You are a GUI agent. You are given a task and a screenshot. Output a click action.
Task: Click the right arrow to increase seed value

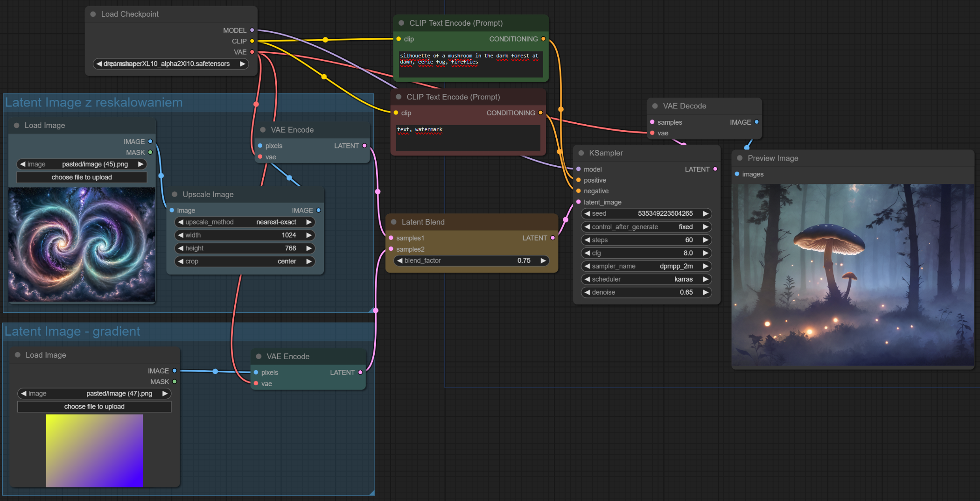click(706, 214)
